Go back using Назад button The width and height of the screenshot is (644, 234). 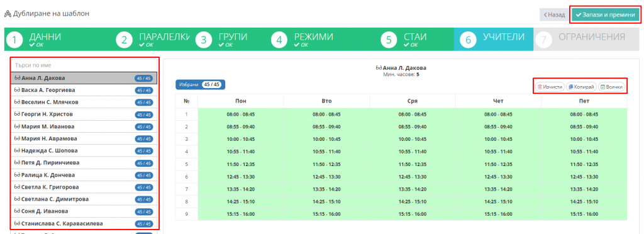tap(554, 14)
